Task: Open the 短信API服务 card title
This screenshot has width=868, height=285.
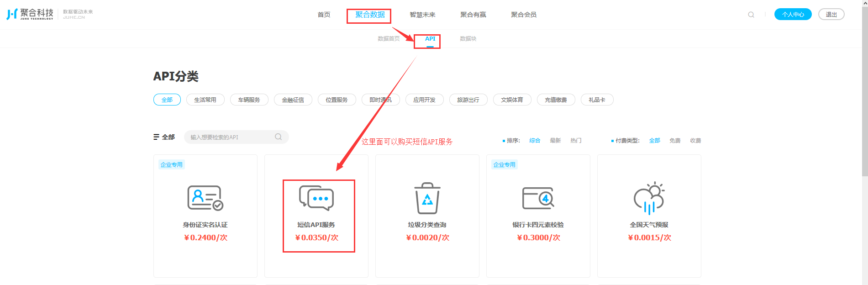Action: coord(316,225)
